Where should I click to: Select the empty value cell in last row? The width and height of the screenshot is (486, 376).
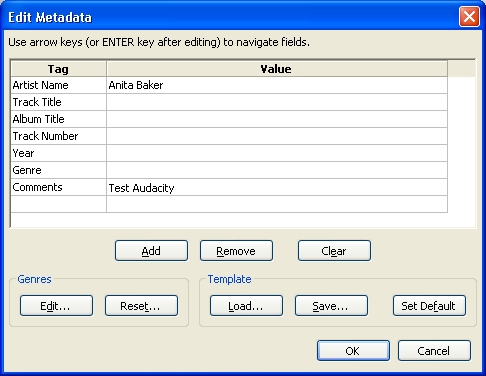point(277,204)
